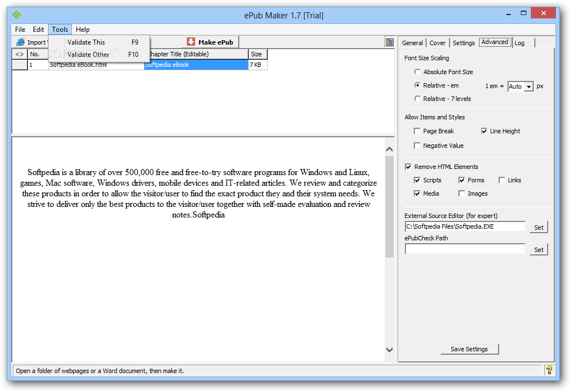The image size is (571, 392).
Task: Open the 1 em Auto dropdown
Action: pos(529,86)
